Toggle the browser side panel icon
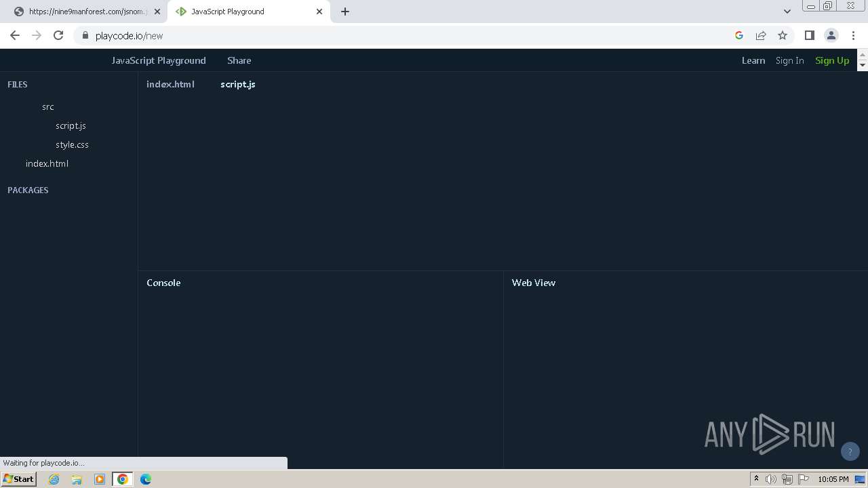 click(x=809, y=35)
